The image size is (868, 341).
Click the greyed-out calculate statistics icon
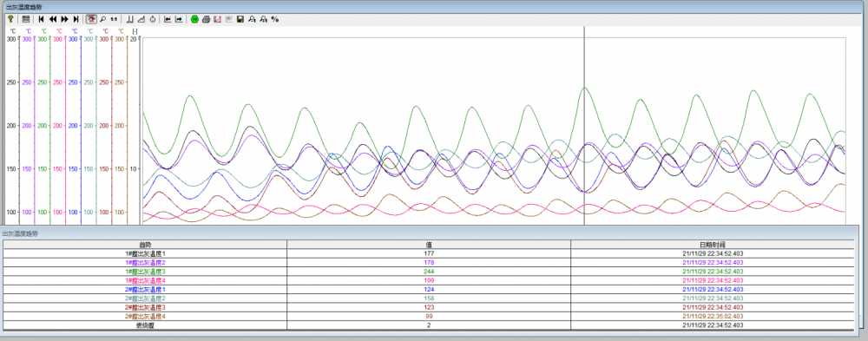pyautogui.click(x=228, y=19)
